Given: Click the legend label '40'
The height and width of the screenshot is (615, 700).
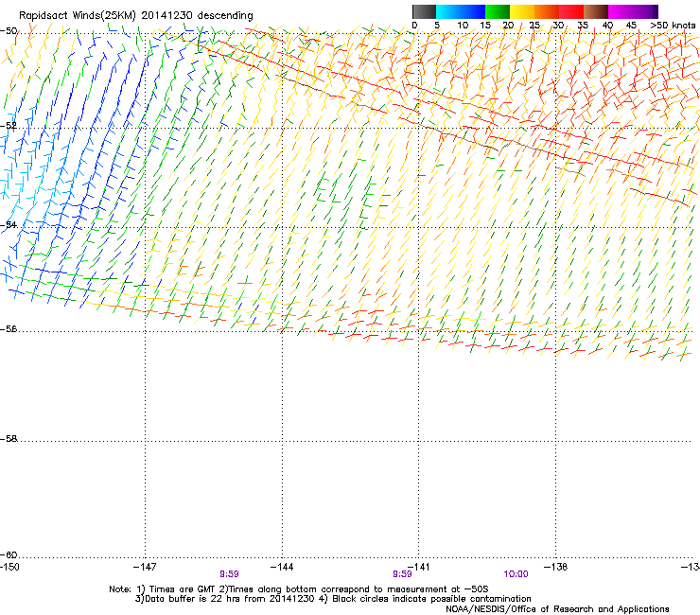Looking at the screenshot, I should tap(607, 26).
